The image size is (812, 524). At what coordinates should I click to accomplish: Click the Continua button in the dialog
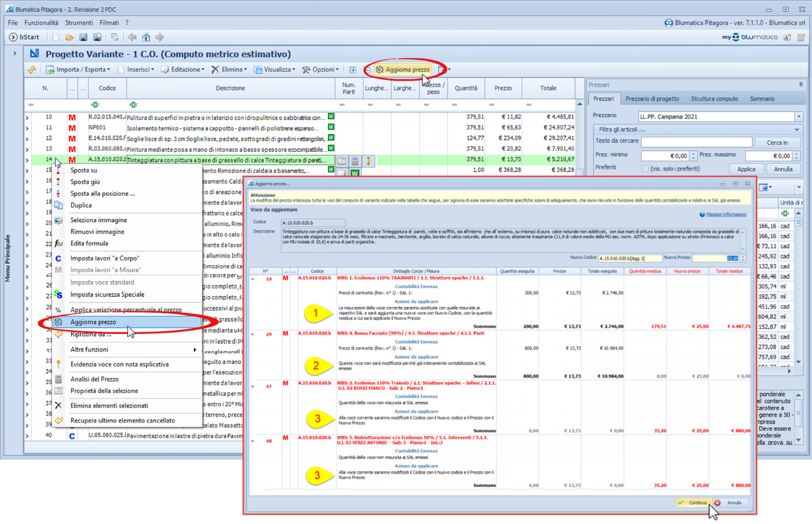tap(693, 503)
